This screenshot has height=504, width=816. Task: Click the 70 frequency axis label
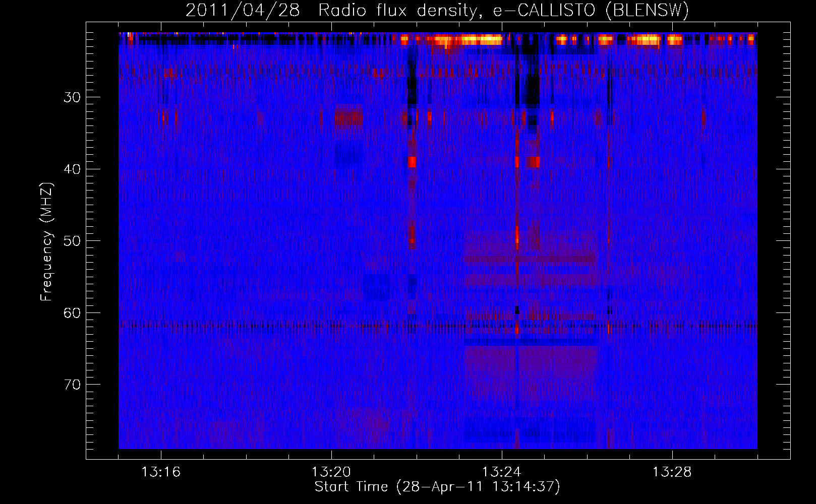point(72,385)
